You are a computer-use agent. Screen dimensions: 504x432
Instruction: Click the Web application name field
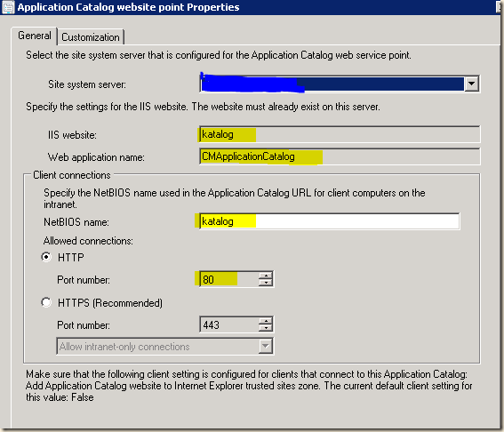(x=340, y=156)
